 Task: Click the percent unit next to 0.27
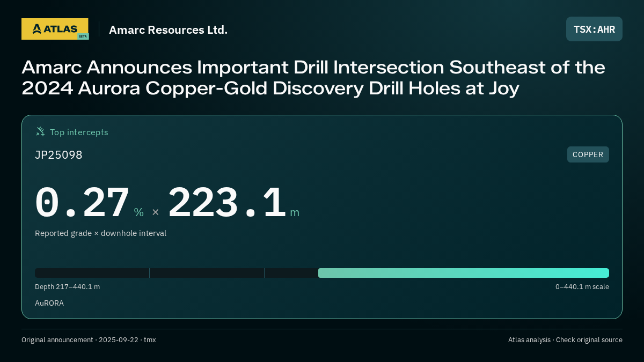138,212
